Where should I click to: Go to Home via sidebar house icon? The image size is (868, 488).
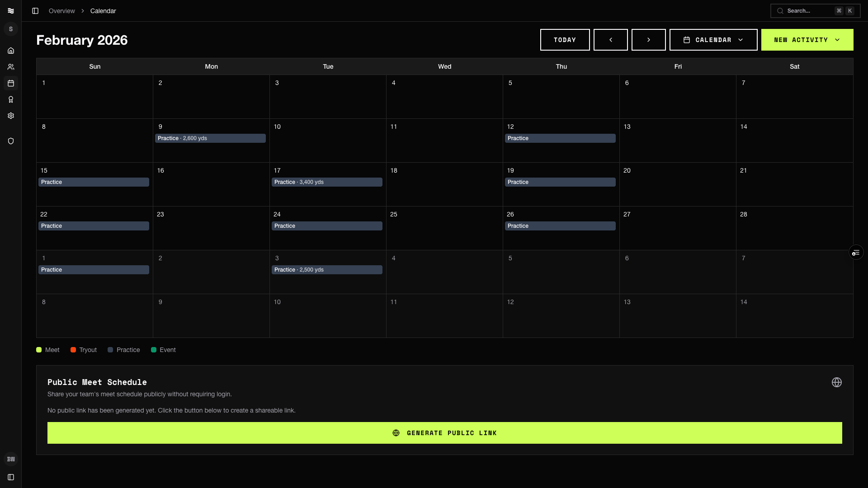11,51
